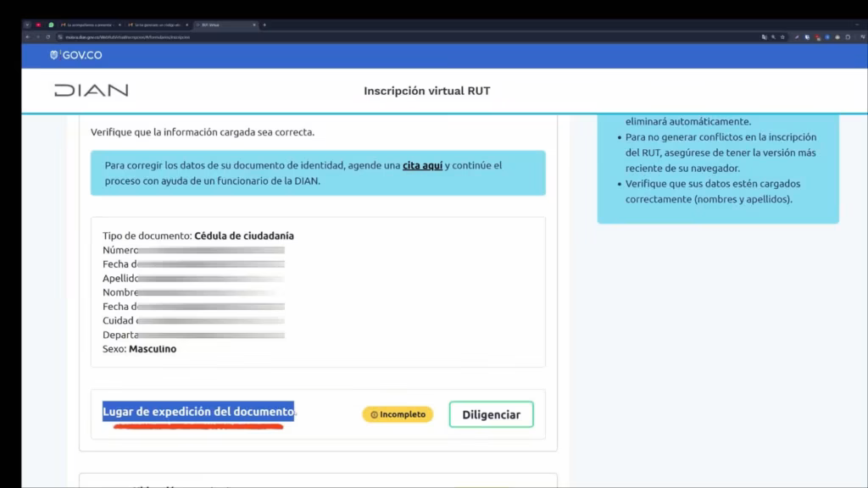Image resolution: width=868 pixels, height=488 pixels.
Task: Click the browser back arrow
Action: click(28, 37)
